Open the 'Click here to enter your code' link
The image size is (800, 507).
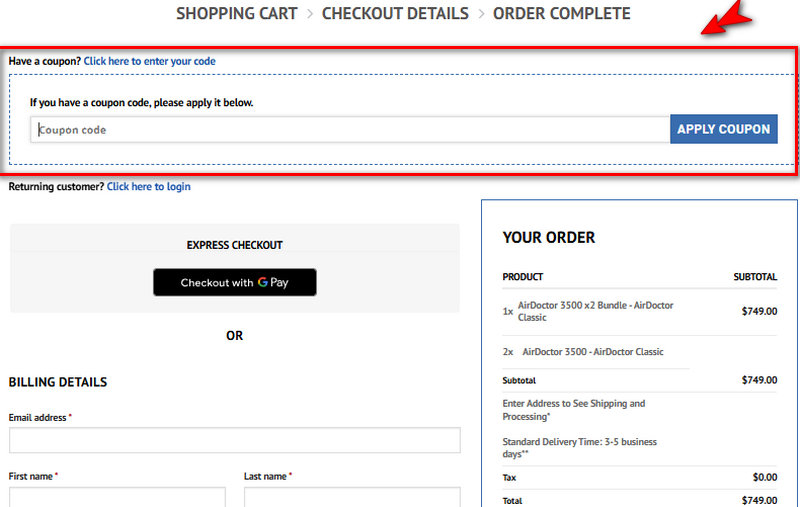[x=149, y=61]
